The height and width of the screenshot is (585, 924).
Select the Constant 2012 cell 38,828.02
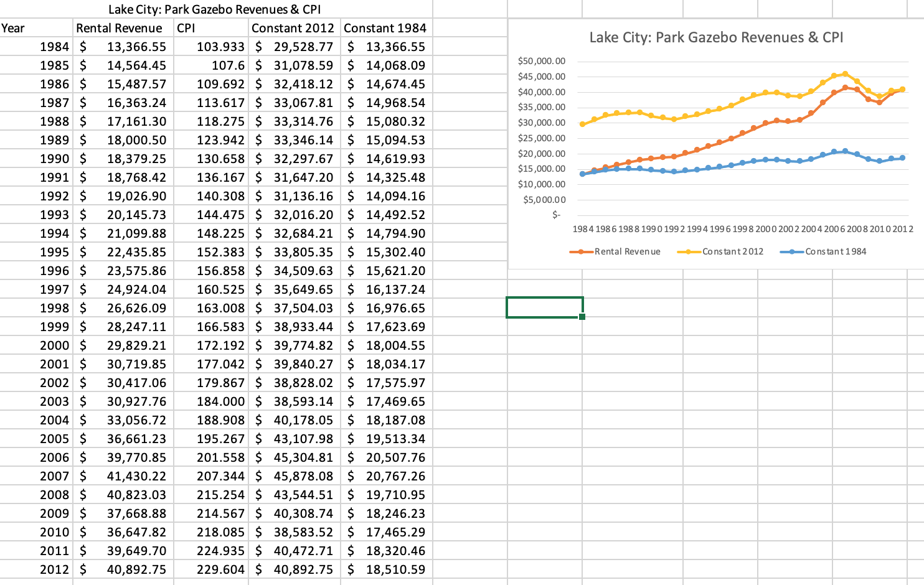295,383
